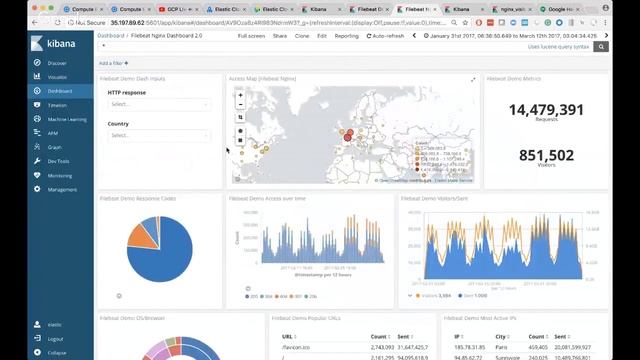Screen dimensions: 640x360
Task: Sort Most Active IPs table by IP
Action: click(458, 337)
